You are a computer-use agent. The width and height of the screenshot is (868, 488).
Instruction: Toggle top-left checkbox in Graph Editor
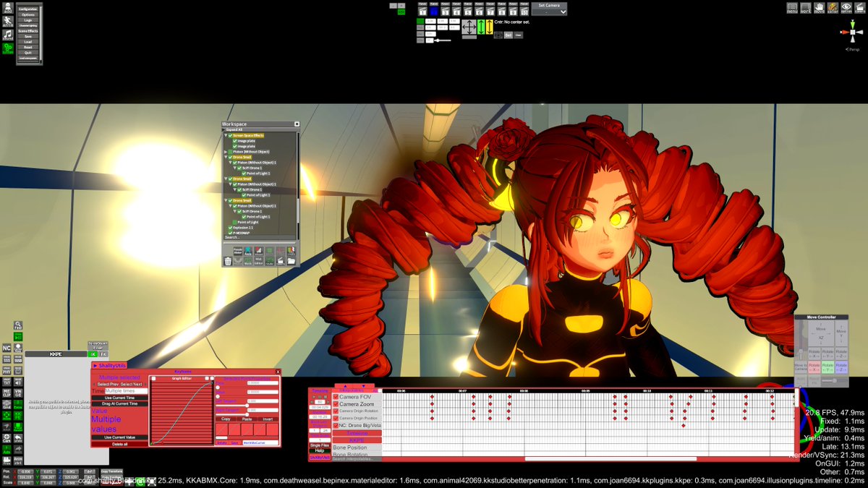coord(153,378)
